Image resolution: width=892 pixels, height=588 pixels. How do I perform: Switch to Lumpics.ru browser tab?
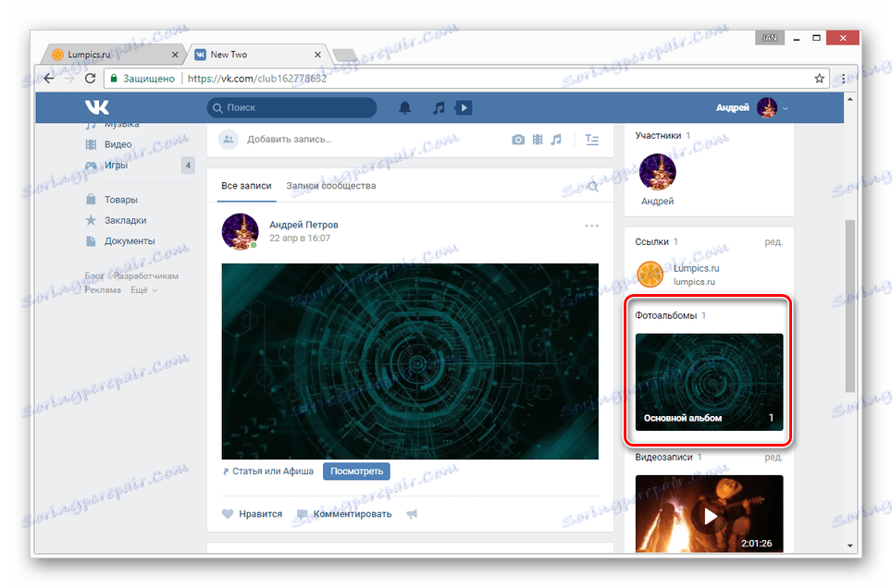pos(114,55)
